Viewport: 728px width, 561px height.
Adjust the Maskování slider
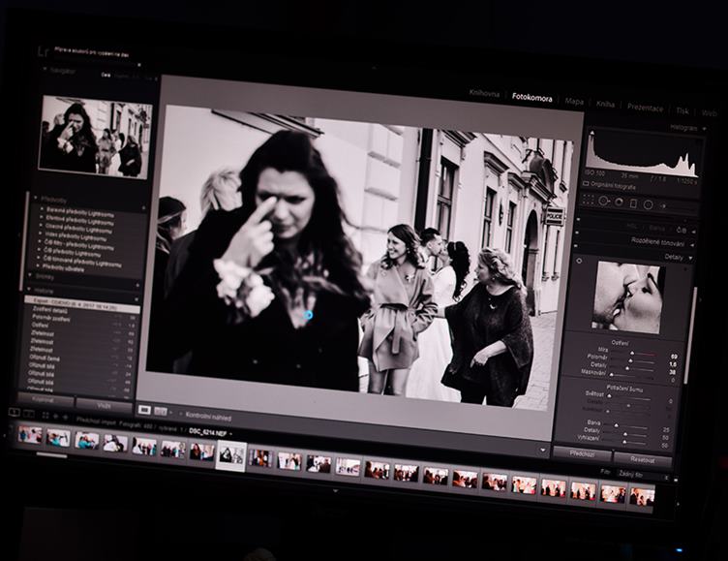[x=611, y=375]
